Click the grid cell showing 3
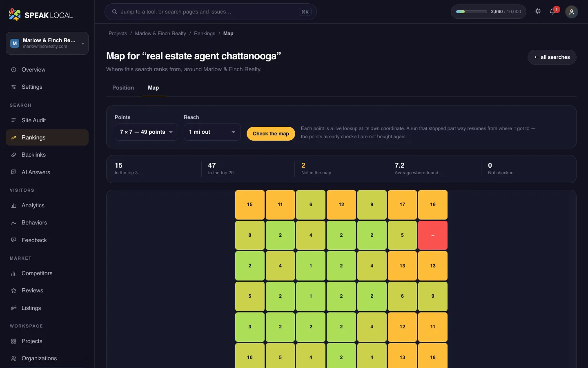588x368 pixels. tap(250, 327)
